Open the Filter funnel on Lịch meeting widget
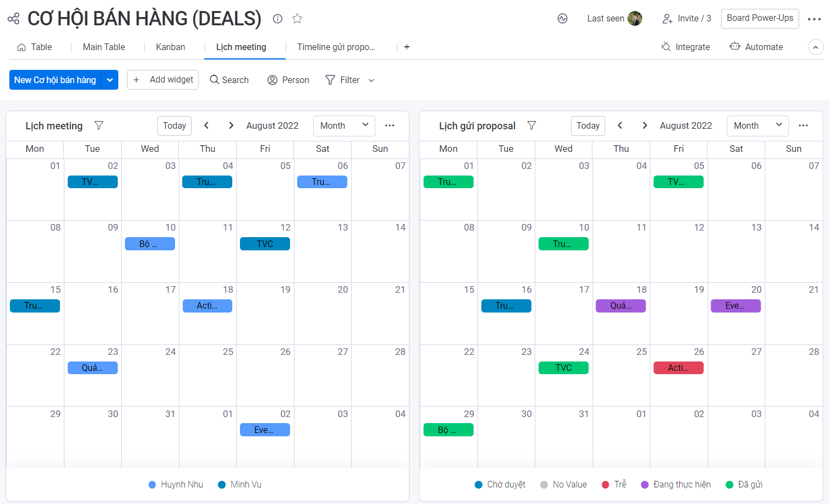The width and height of the screenshot is (830, 504). click(99, 125)
